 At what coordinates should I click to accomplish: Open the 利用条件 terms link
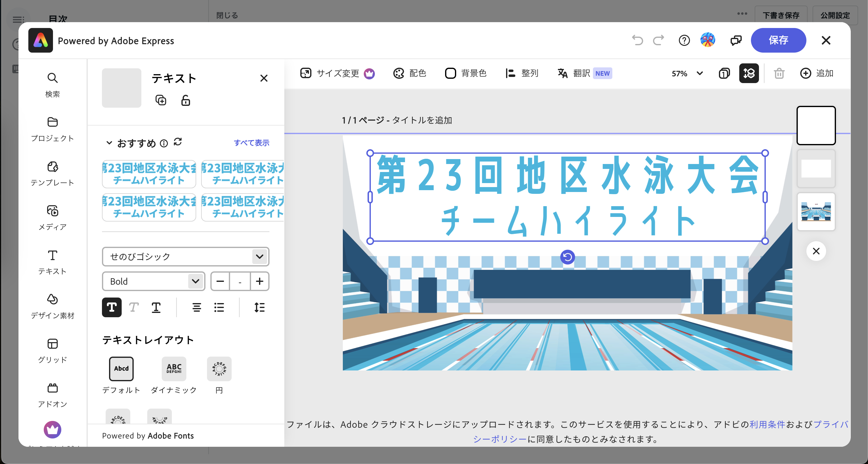click(767, 424)
